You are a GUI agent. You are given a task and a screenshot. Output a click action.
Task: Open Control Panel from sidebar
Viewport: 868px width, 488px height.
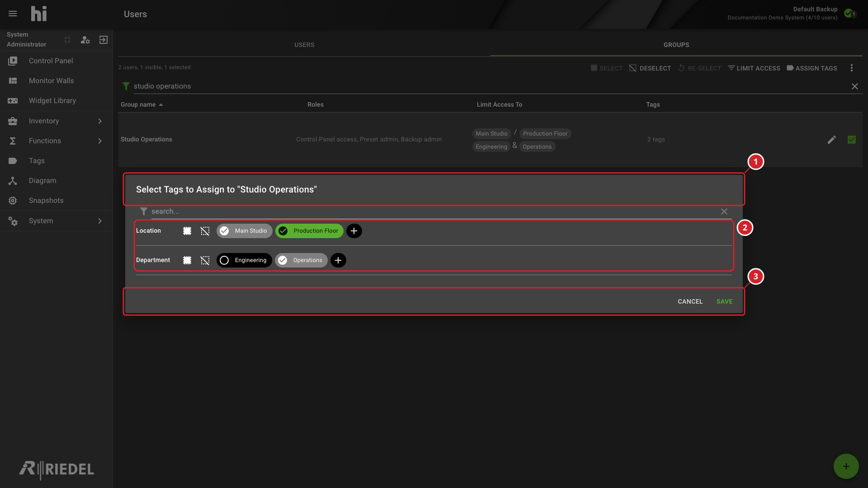tap(56, 61)
